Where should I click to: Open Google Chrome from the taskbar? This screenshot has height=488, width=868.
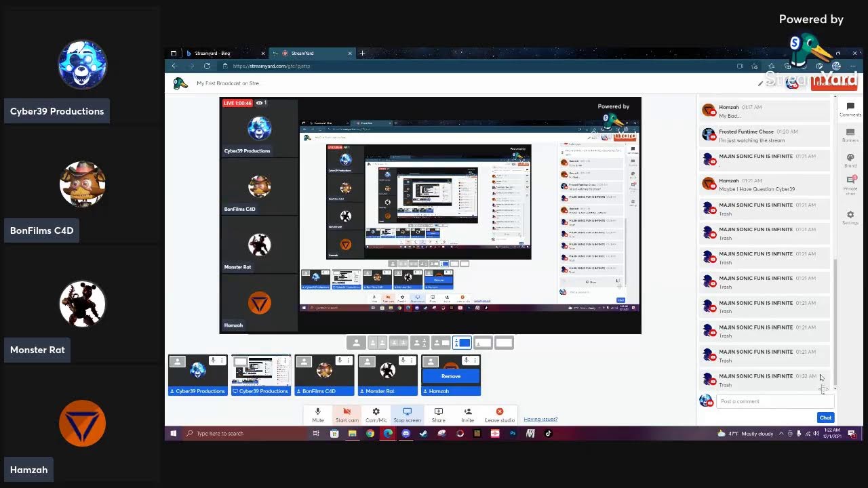click(370, 434)
